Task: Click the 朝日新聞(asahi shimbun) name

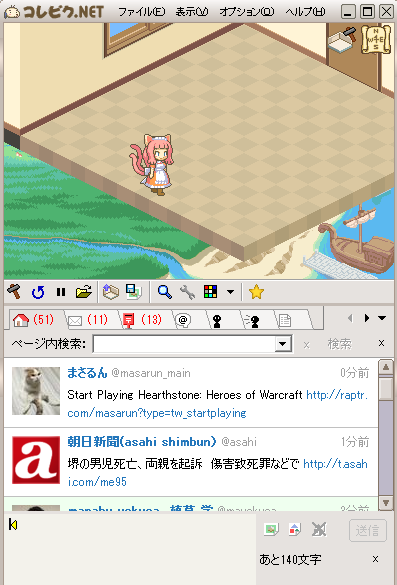Action: 142,442
